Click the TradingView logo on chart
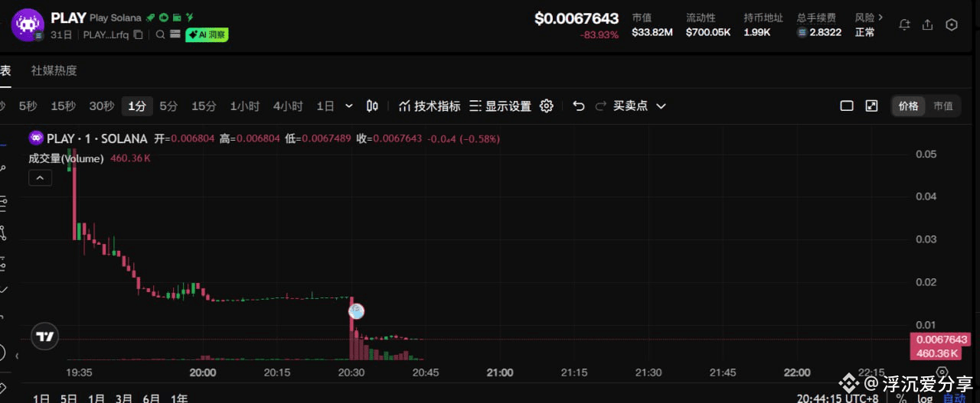Image resolution: width=980 pixels, height=403 pixels. pyautogui.click(x=44, y=336)
